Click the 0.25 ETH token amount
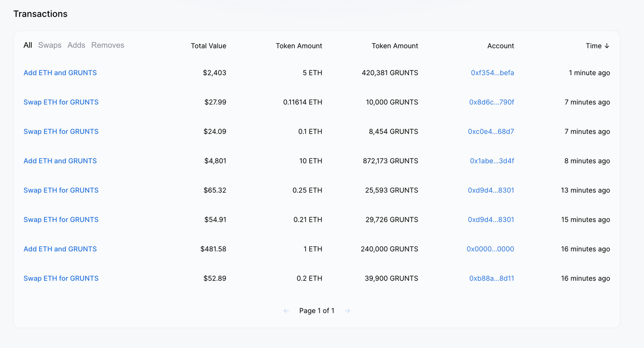This screenshot has width=644, height=348. (307, 190)
